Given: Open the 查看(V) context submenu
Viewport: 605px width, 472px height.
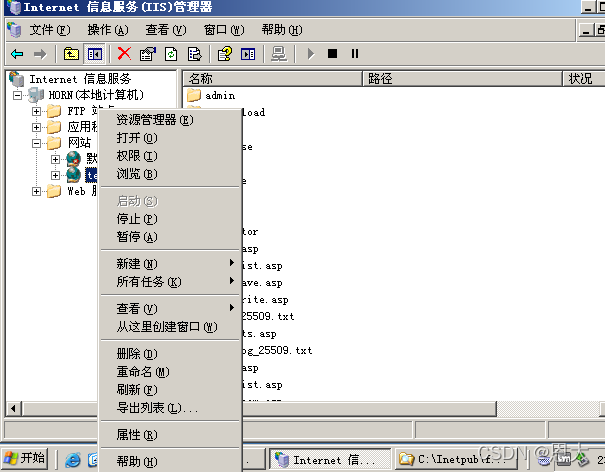Looking at the screenshot, I should [x=170, y=309].
